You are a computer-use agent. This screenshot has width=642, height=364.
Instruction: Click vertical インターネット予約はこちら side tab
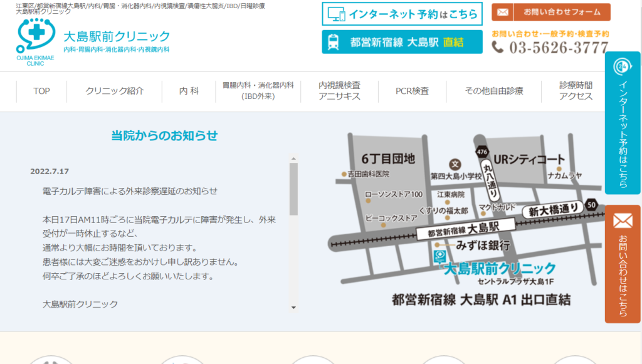[x=623, y=123]
